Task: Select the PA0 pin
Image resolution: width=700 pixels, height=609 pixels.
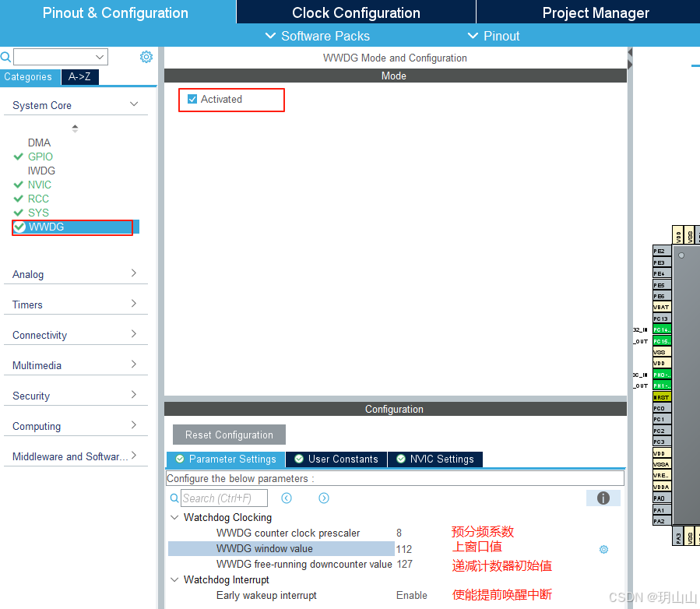Action: point(662,498)
